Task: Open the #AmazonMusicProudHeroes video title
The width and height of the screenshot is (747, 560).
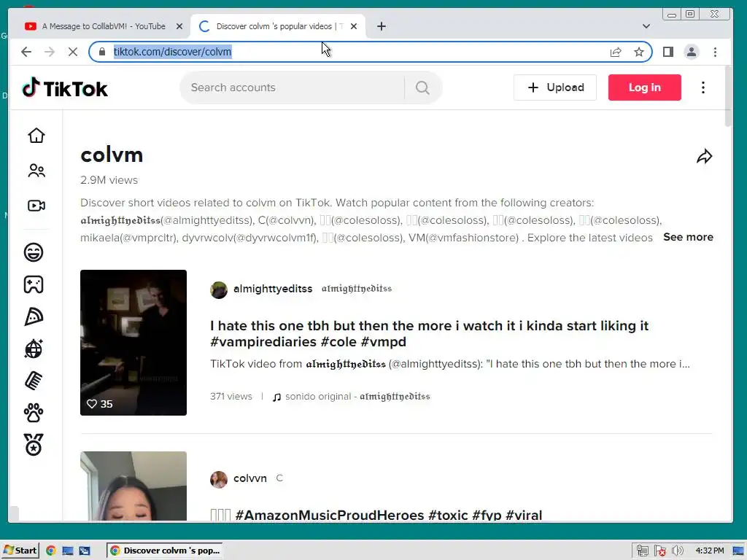Action: tap(376, 515)
